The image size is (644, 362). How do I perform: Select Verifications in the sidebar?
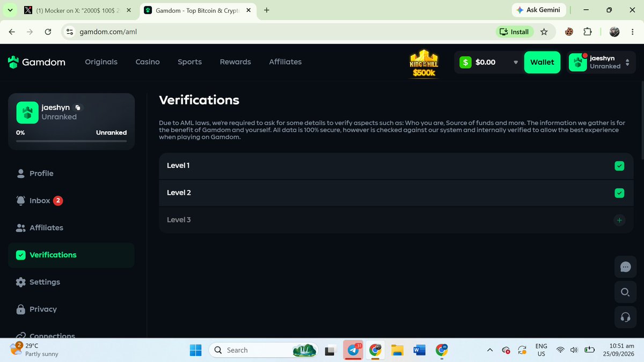point(71,255)
